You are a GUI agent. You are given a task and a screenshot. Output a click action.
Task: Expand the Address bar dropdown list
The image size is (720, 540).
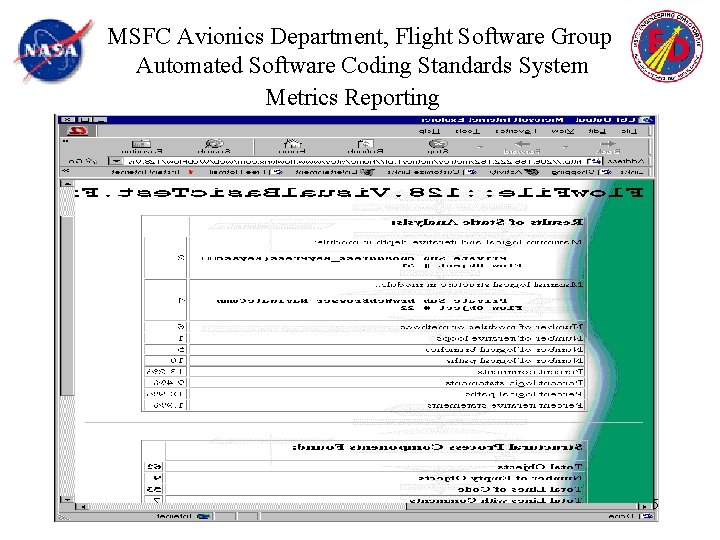(116, 161)
